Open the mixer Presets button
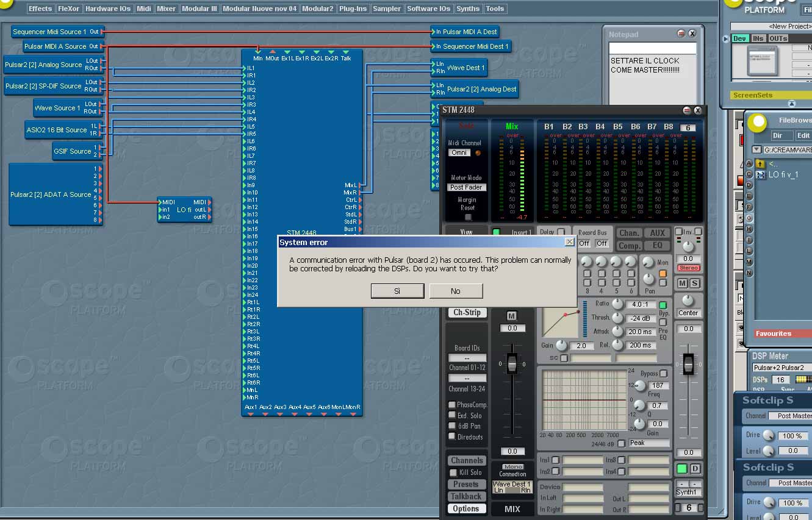The image size is (812, 520). [x=467, y=485]
